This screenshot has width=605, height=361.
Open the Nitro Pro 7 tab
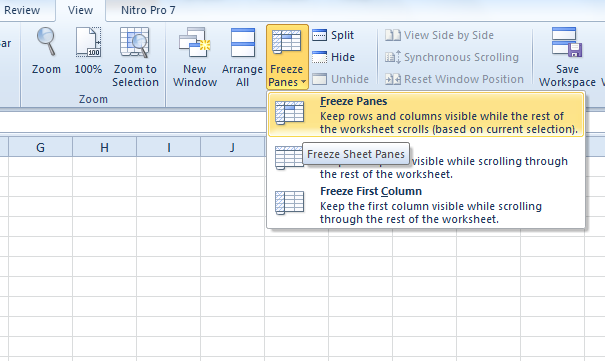148,10
